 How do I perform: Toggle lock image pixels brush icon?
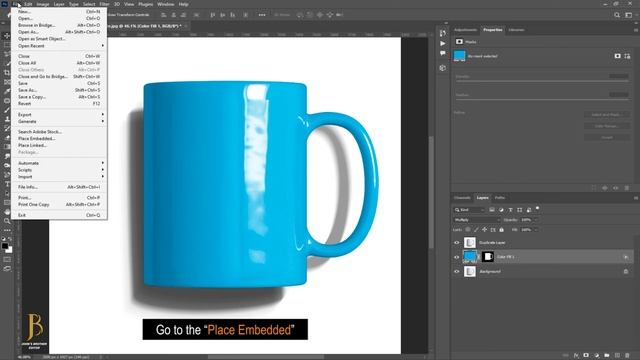tap(476, 230)
